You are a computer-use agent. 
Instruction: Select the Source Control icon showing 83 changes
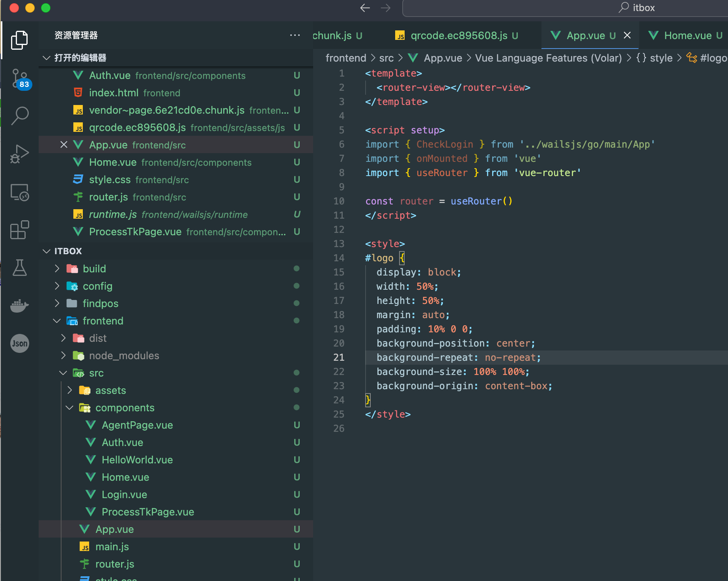click(20, 77)
